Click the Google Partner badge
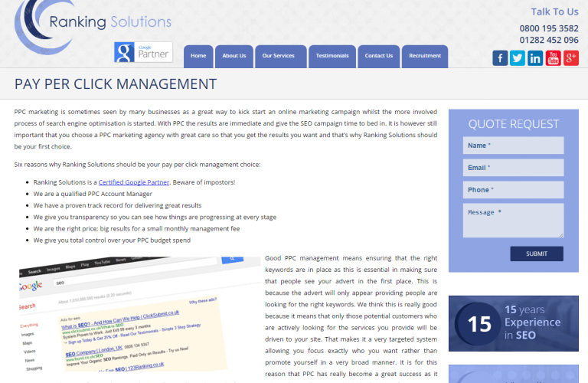Screen dimensions: 588x383 [x=144, y=52]
